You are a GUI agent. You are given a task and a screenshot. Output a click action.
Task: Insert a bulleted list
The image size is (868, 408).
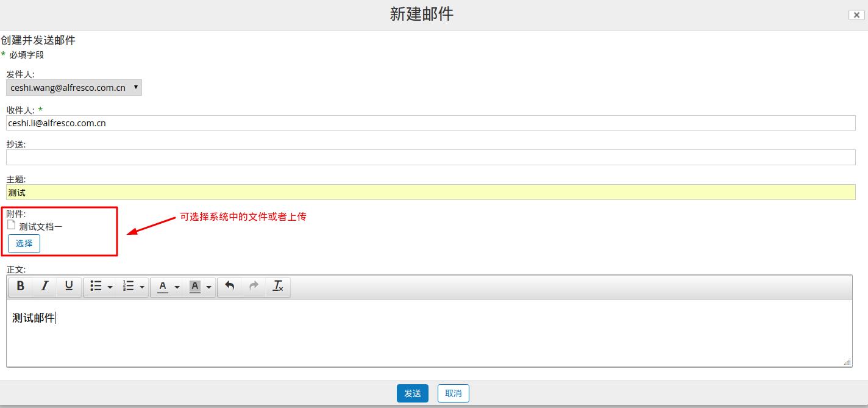(x=96, y=286)
